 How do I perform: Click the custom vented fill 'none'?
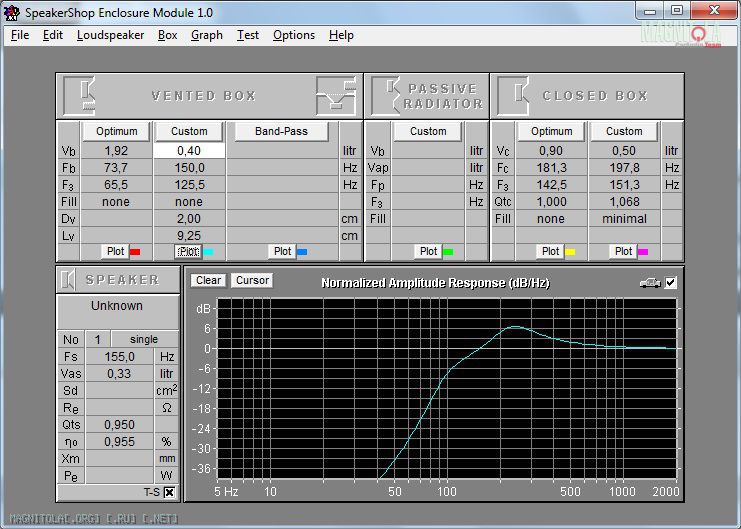click(189, 202)
